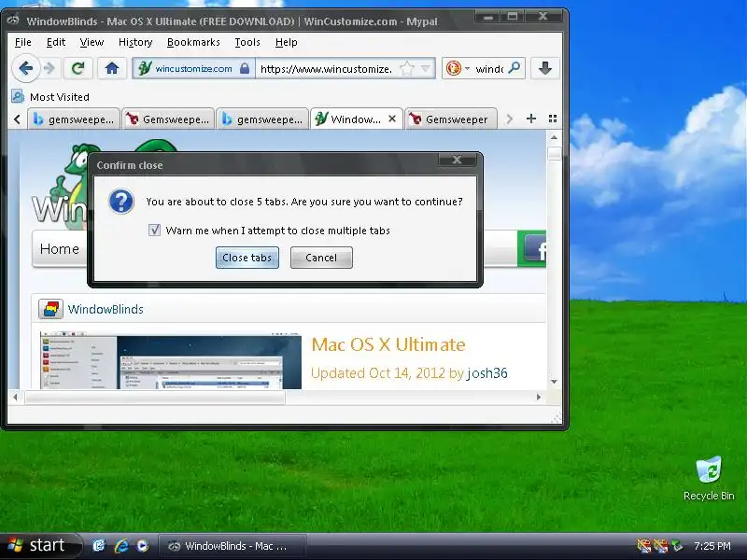Click the search magnifier icon
This screenshot has width=747, height=560.
(514, 68)
